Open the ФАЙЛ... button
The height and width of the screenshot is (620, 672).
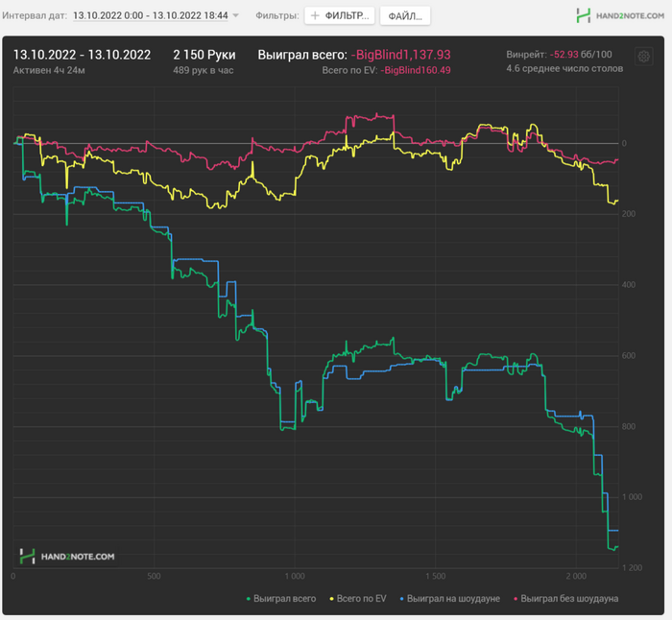click(x=405, y=16)
